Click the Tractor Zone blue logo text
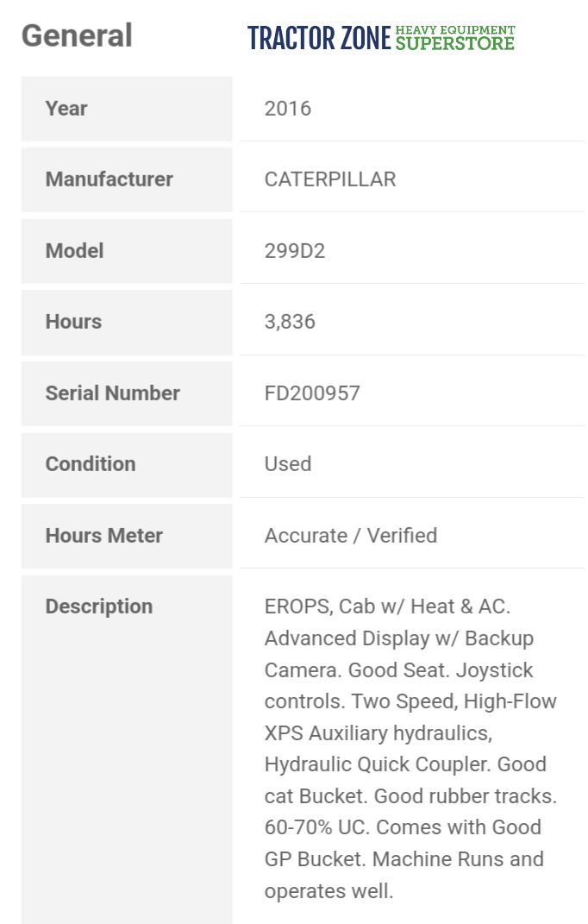Screen dimensions: 588x924 319,38
